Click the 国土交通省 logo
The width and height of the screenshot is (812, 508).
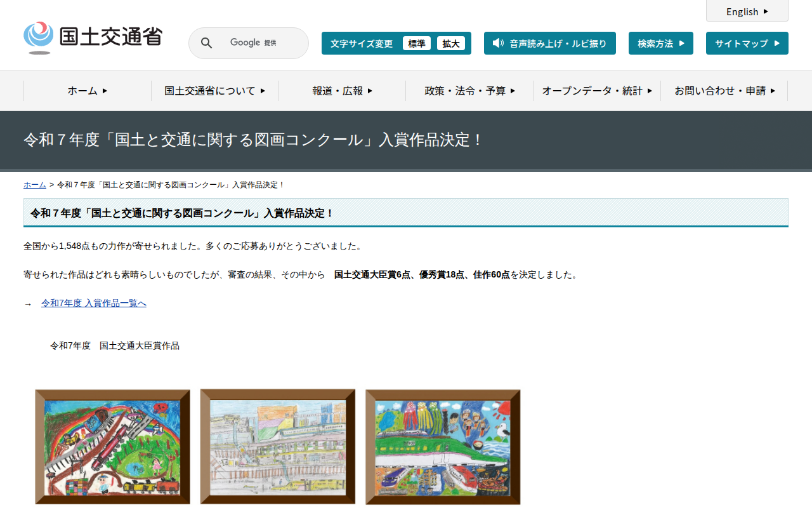[x=93, y=37]
